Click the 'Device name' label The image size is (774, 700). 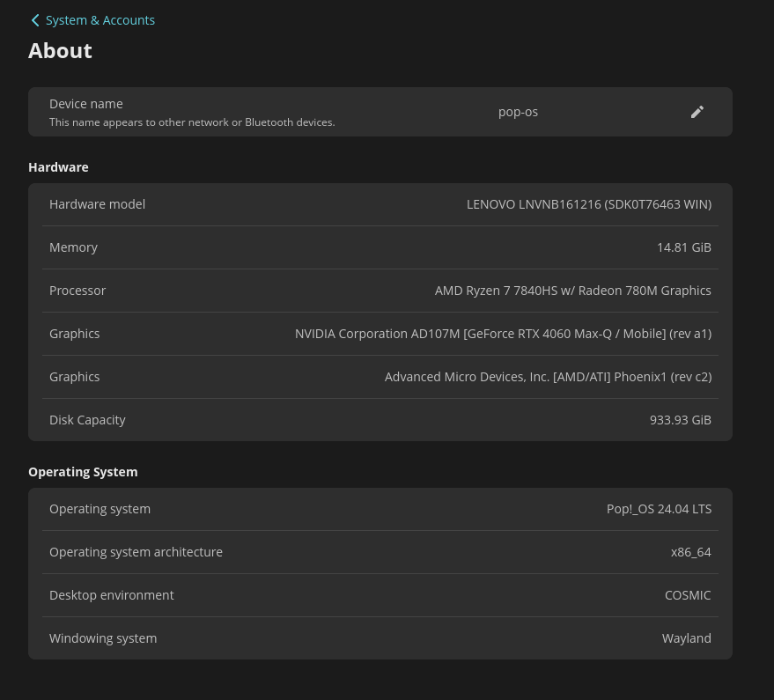[86, 104]
